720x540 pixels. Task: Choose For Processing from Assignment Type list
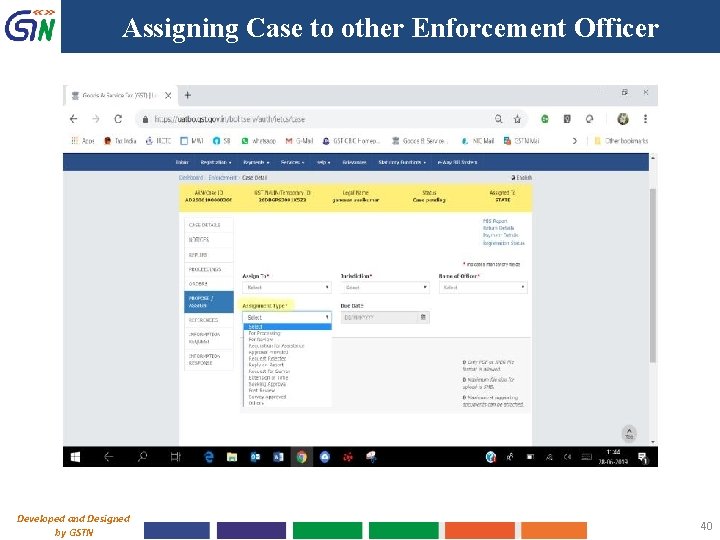[264, 333]
